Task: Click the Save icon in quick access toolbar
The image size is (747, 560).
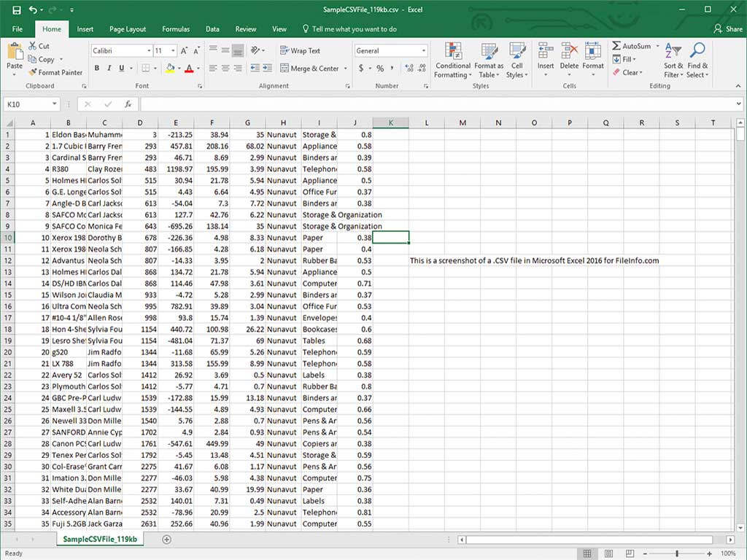Action: [x=15, y=10]
